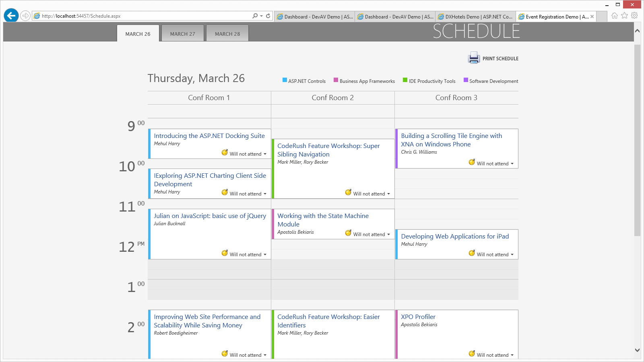Open the browser home icon
The height and width of the screenshot is (362, 644).
(615, 16)
